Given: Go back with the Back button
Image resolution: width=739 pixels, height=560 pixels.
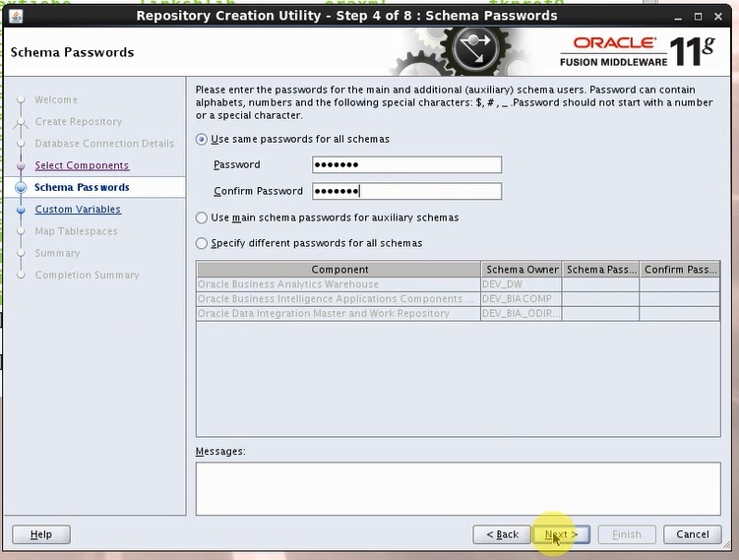Looking at the screenshot, I should (502, 534).
